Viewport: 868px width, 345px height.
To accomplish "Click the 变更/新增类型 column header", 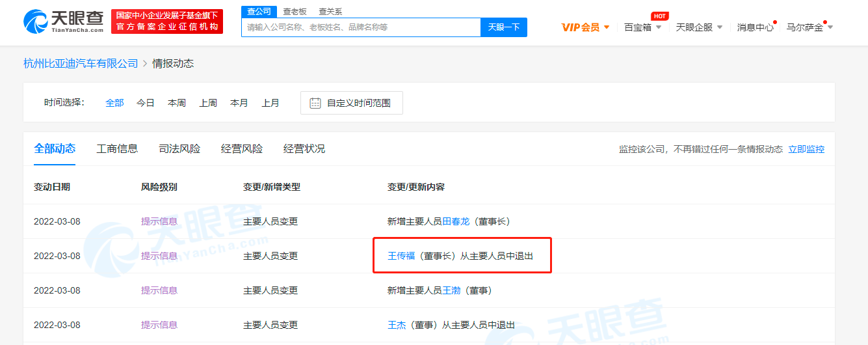I will 272,187.
